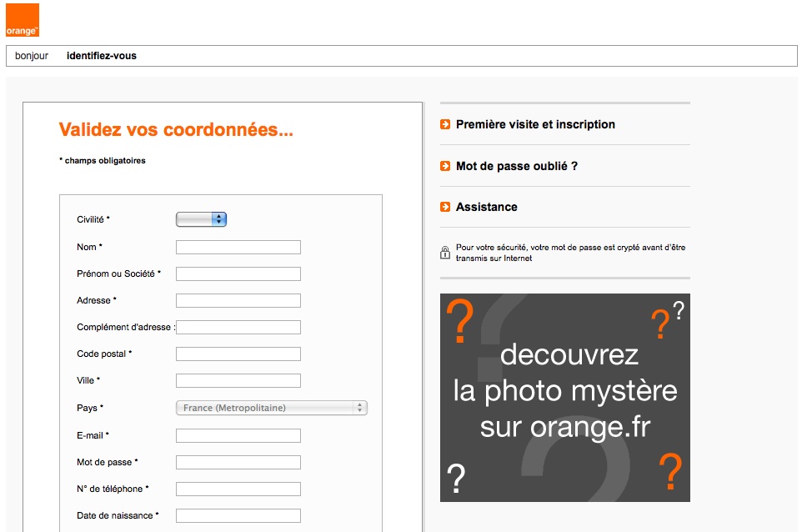
Task: Focus the E-mail input field
Action: 238,435
